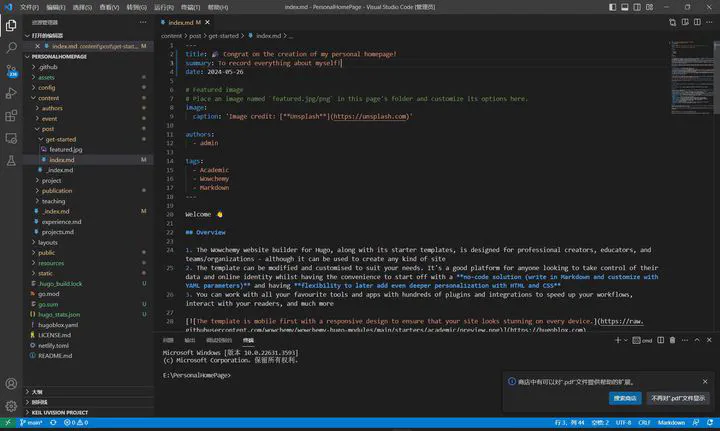This screenshot has width=720, height=431.
Task: Open the 文件(F) menu
Action: click(x=31, y=6)
